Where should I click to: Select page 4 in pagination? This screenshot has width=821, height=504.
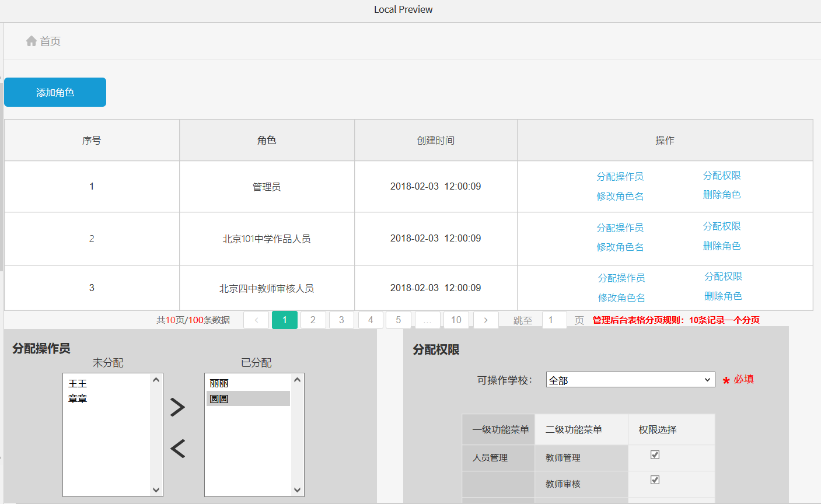tap(370, 320)
